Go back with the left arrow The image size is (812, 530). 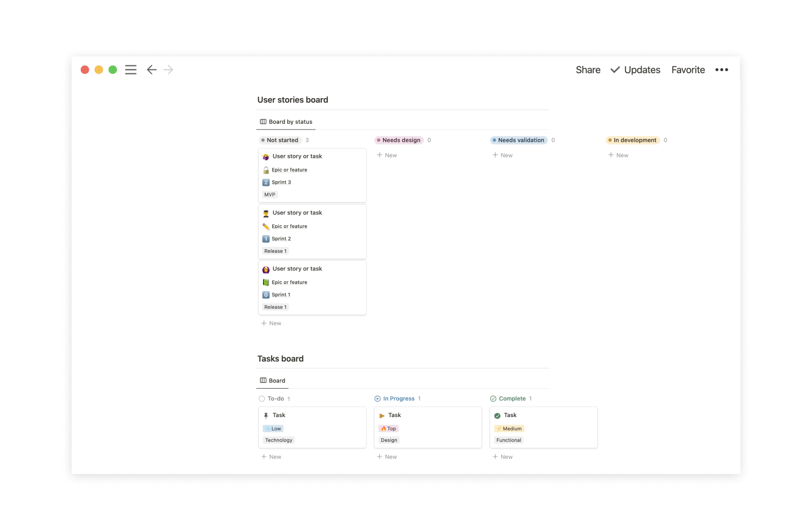tap(151, 70)
